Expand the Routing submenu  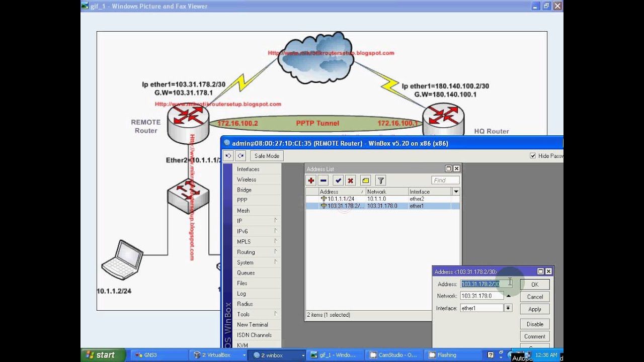256,252
